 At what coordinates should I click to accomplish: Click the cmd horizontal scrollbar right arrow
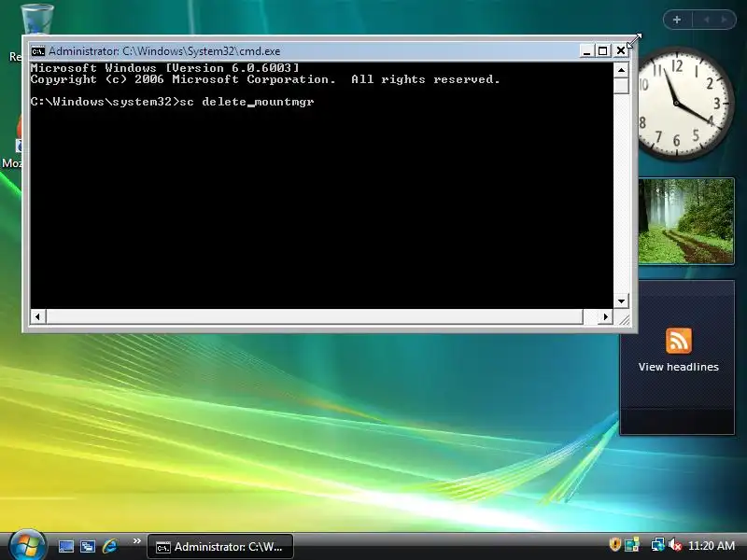pos(605,316)
